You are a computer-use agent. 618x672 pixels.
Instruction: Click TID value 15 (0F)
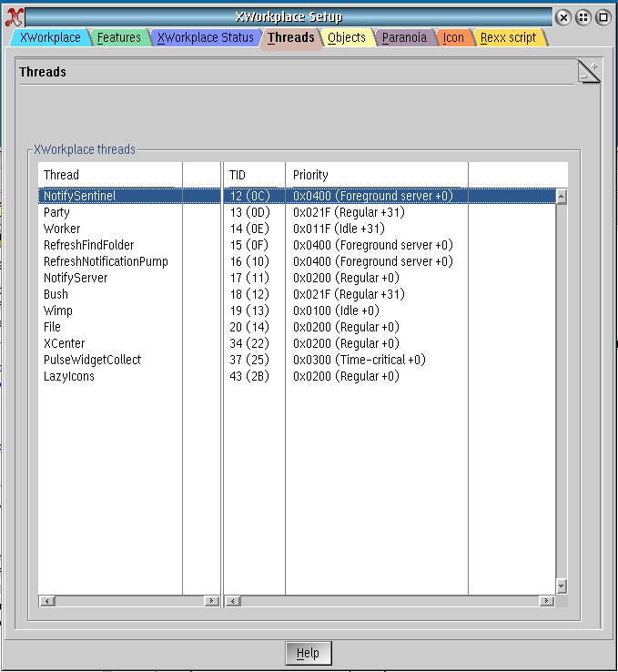click(248, 245)
